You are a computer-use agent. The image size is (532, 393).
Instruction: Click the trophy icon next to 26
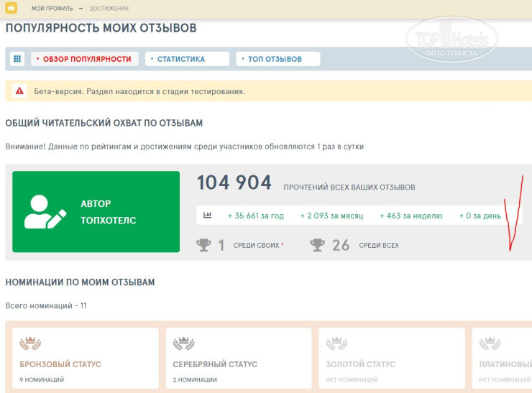point(317,245)
